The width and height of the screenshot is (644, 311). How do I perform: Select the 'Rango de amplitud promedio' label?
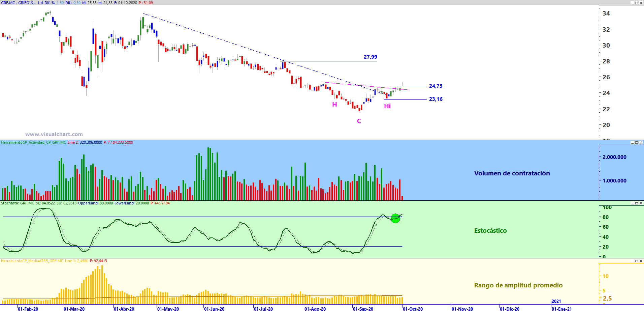(518, 285)
